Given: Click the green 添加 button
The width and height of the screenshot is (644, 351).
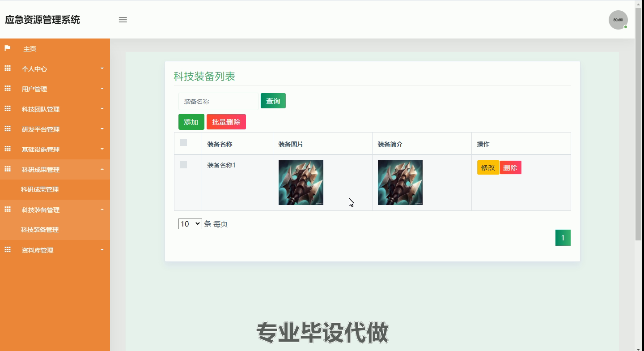Looking at the screenshot, I should tap(191, 122).
